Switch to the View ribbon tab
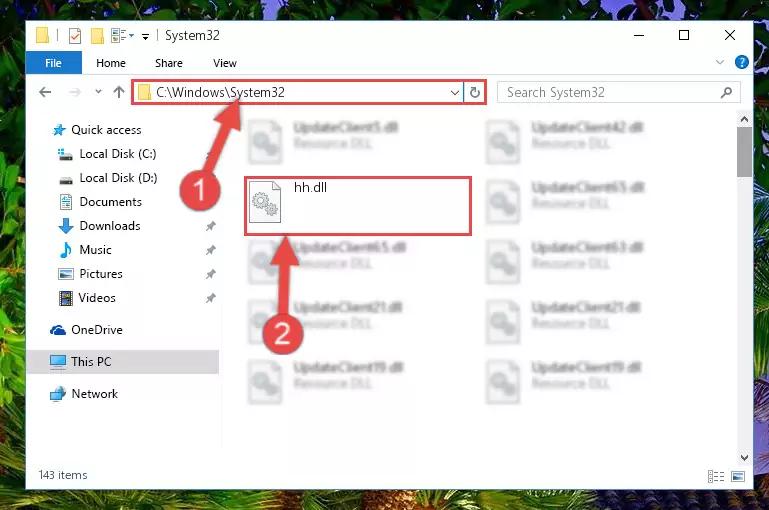769x510 pixels. coord(225,63)
